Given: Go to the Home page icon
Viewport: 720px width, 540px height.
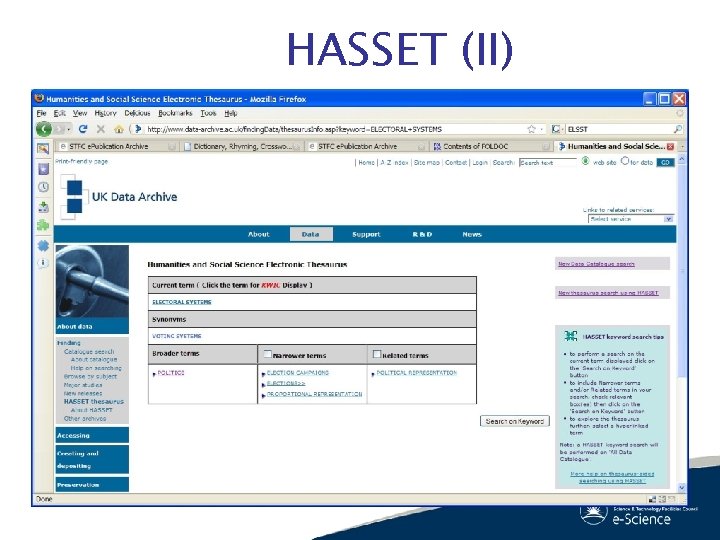Looking at the screenshot, I should tap(119, 129).
